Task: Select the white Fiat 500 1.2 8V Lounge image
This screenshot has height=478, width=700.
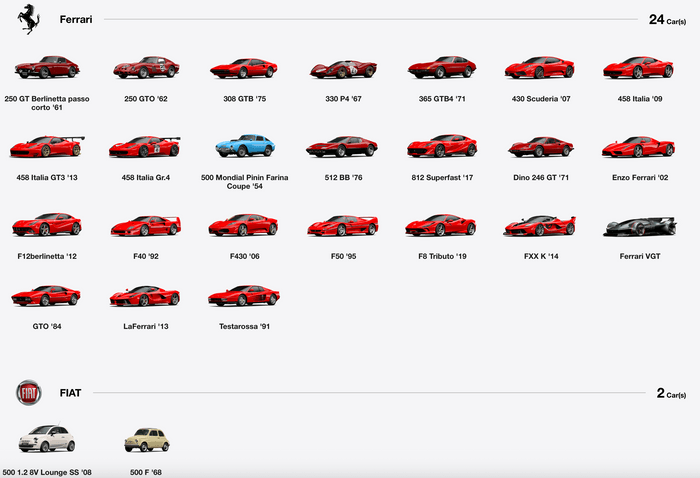Action: [x=47, y=437]
